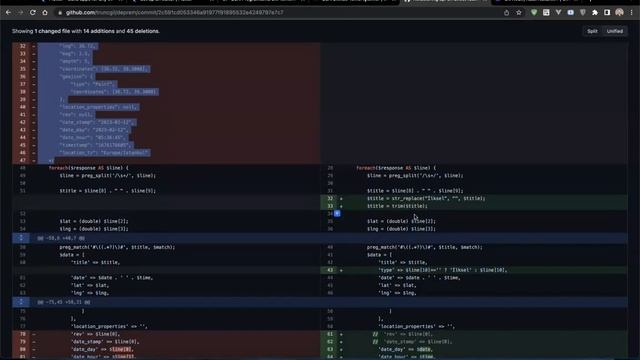Click right-side preg_match line 40
Screen dimensions: 640x360
[474, 247]
